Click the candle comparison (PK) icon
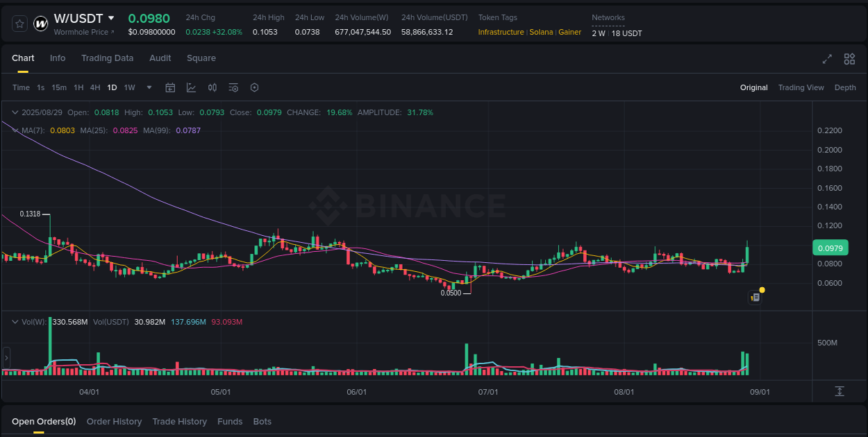This screenshot has width=868, height=437. point(212,87)
